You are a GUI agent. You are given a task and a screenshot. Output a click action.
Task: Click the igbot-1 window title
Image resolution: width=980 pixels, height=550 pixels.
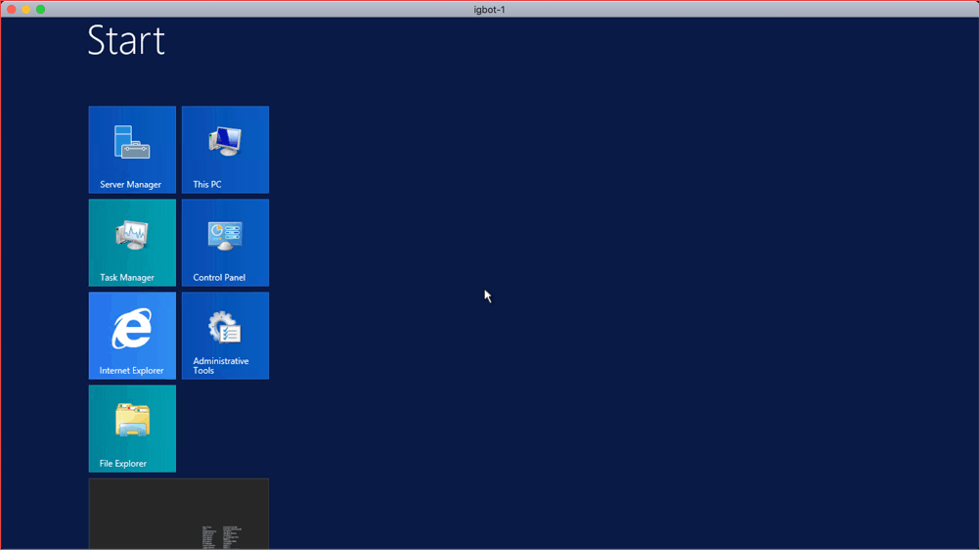coord(489,10)
